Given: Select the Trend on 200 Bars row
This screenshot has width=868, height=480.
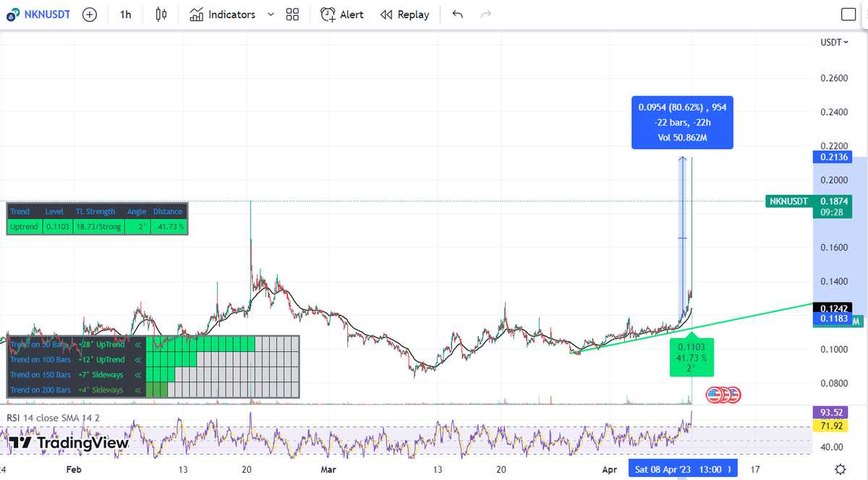Looking at the screenshot, I should pos(153,390).
